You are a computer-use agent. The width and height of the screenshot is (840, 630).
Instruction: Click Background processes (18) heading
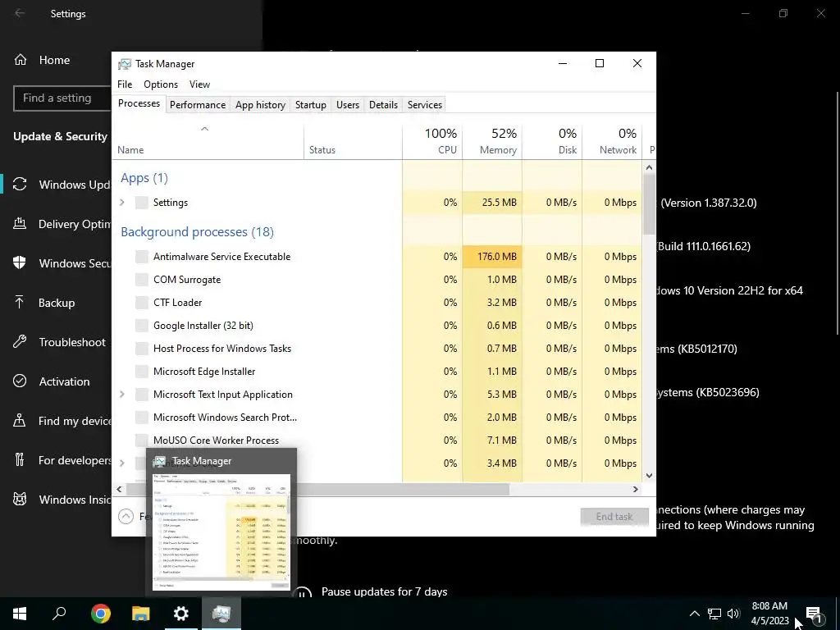[197, 232]
